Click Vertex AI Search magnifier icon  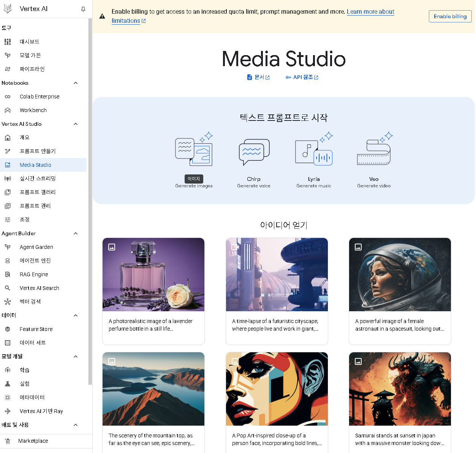point(8,288)
